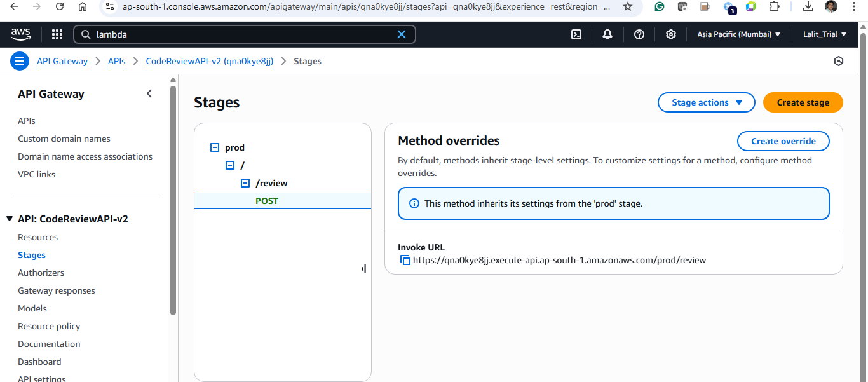
Task: Toggle the blue hamburger navigation menu
Action: point(20,62)
